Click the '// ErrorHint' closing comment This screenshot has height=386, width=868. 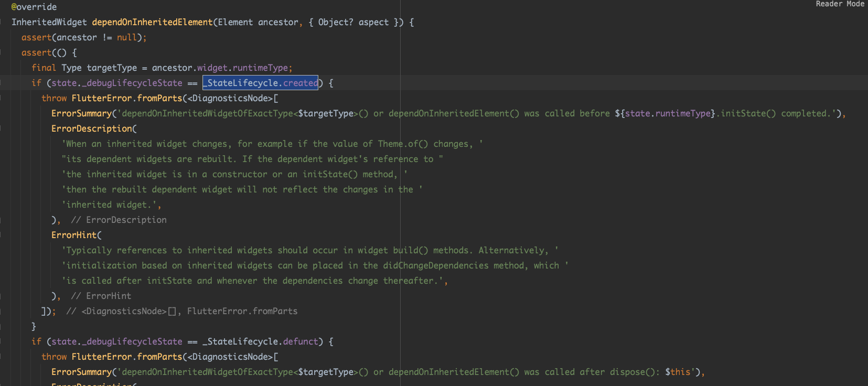[x=101, y=296]
